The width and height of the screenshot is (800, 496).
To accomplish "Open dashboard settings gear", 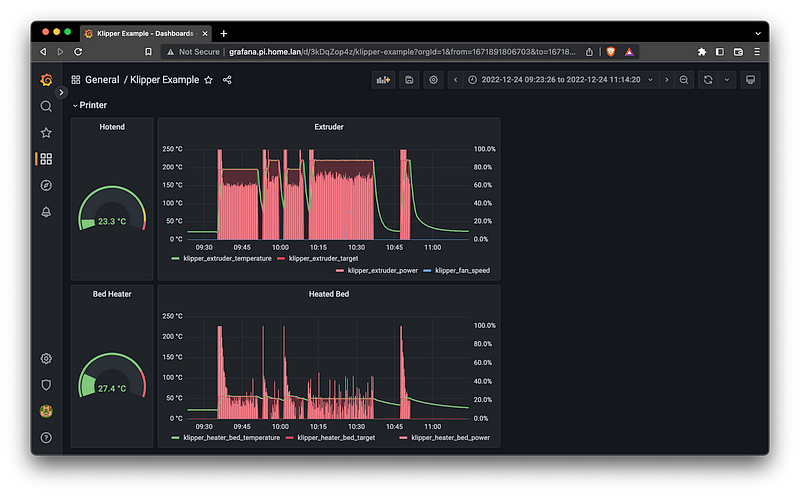I will coord(433,80).
